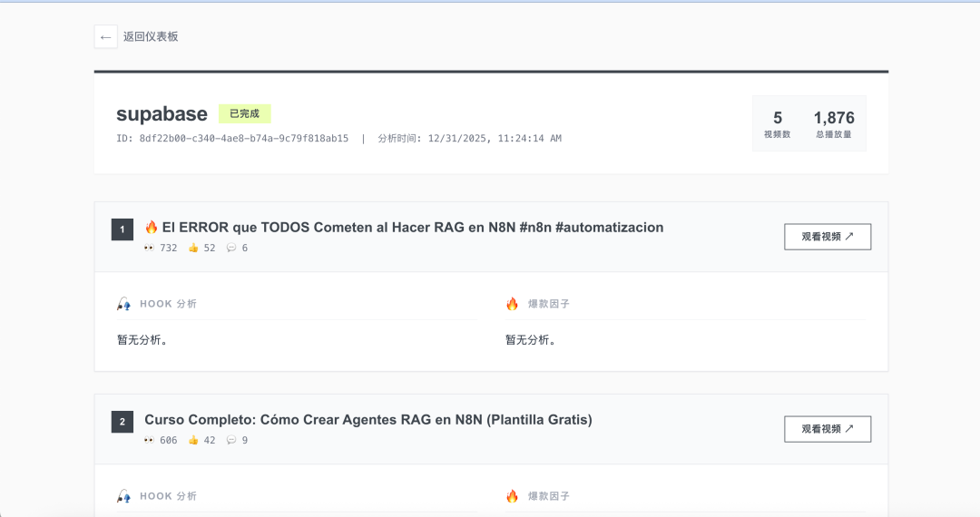Image resolution: width=980 pixels, height=517 pixels.
Task: Click the HOOK 分析 icon in video 2
Action: (x=123, y=496)
